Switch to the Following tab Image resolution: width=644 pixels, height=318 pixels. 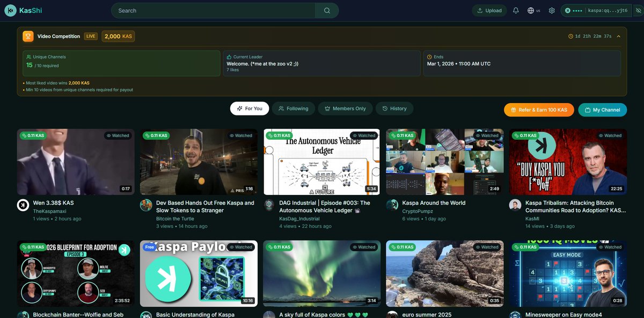click(293, 109)
